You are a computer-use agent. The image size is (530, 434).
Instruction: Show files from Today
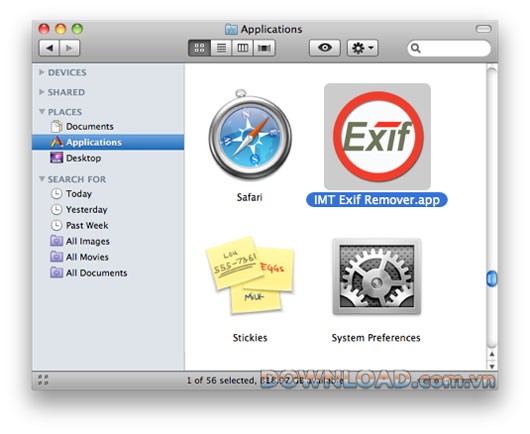coord(108,194)
